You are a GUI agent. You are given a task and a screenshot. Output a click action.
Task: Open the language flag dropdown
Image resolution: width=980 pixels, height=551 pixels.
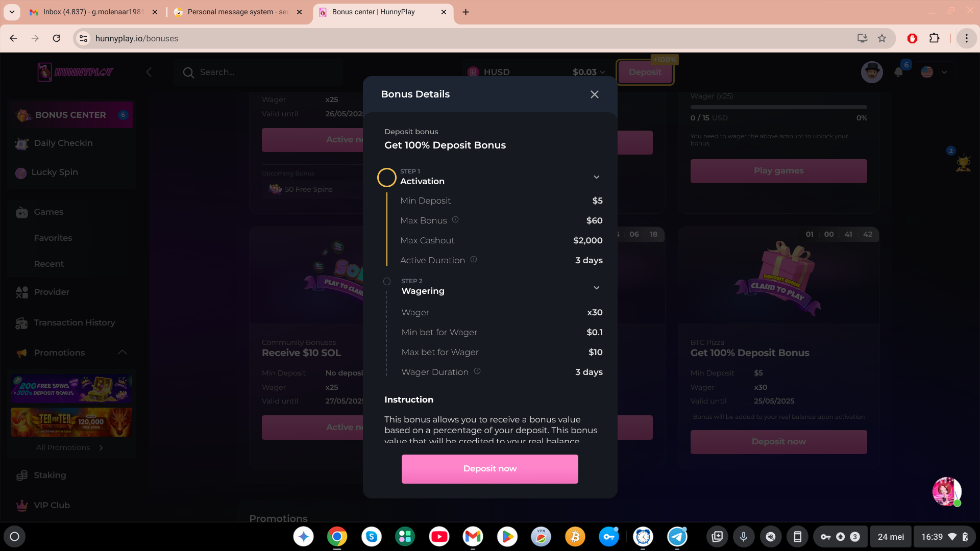[934, 72]
